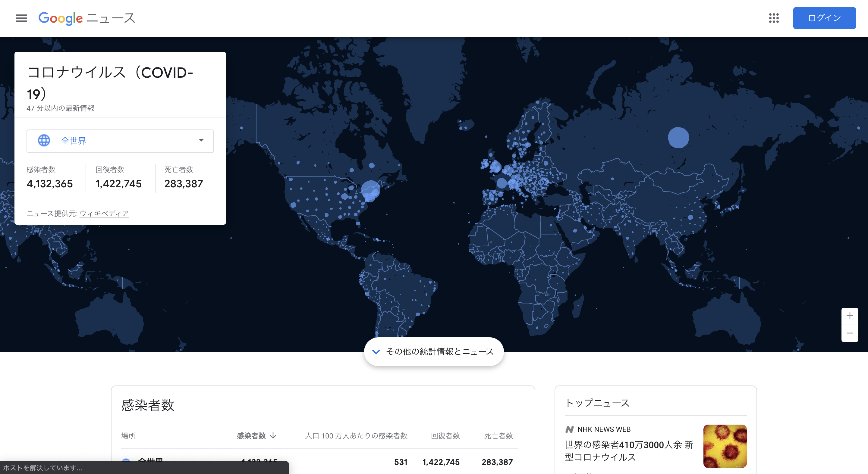This screenshot has height=474, width=868.
Task: Click the ログイン button
Action: pyautogui.click(x=824, y=18)
